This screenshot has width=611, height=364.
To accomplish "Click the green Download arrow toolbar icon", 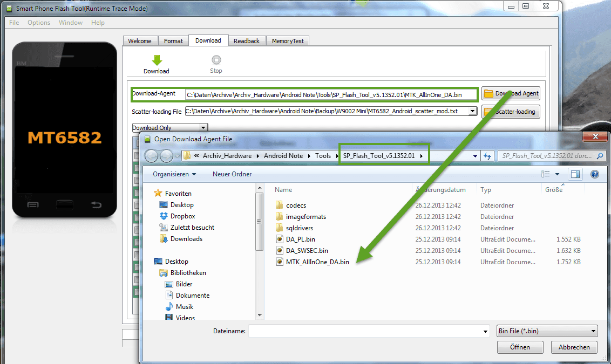I will point(157,60).
